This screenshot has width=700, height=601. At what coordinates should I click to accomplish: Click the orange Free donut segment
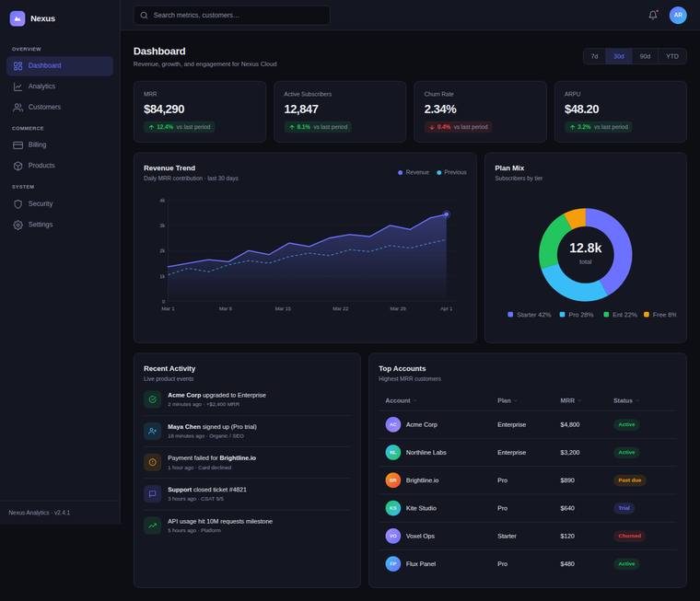[x=577, y=218]
